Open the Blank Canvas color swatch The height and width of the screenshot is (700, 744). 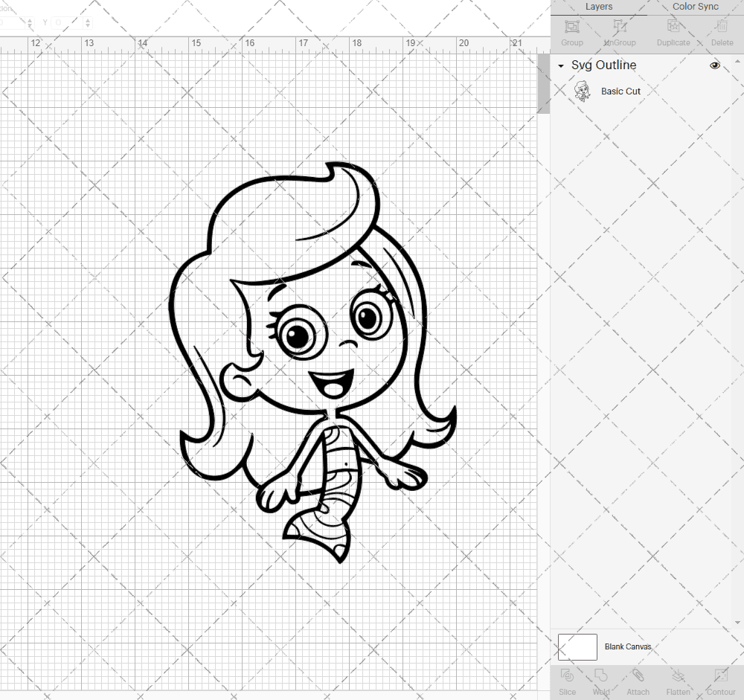[x=577, y=646]
